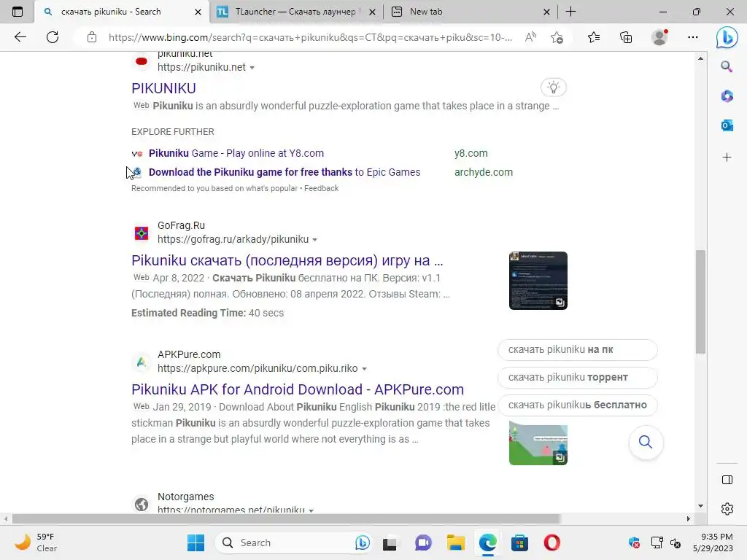
Task: Close the TLauncher tab
Action: pos(373,12)
